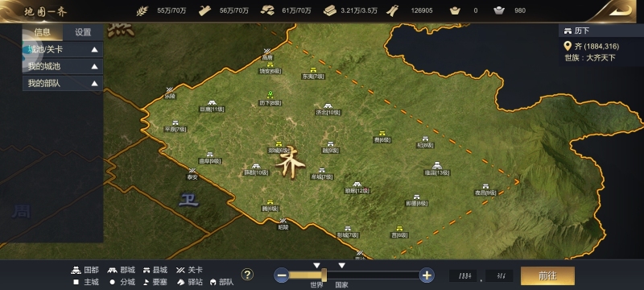Click the 即墨 12级 city icon
This screenshot has height=290, width=644.
(357, 184)
